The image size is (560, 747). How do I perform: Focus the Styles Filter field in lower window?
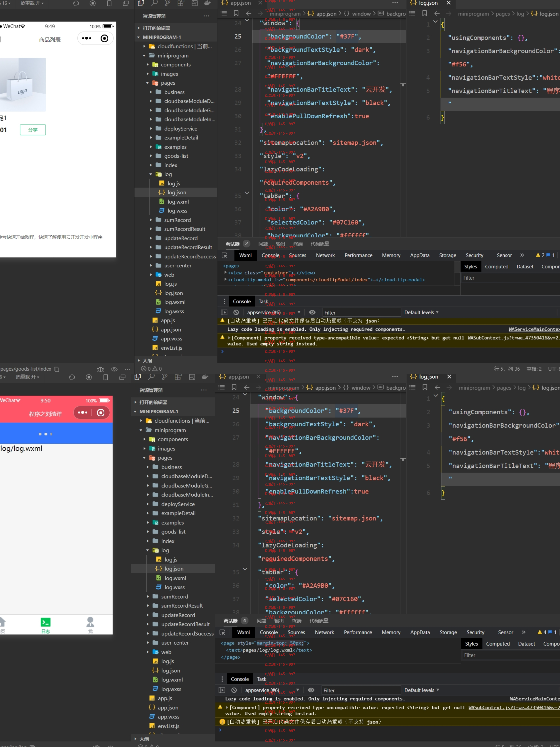point(510,655)
